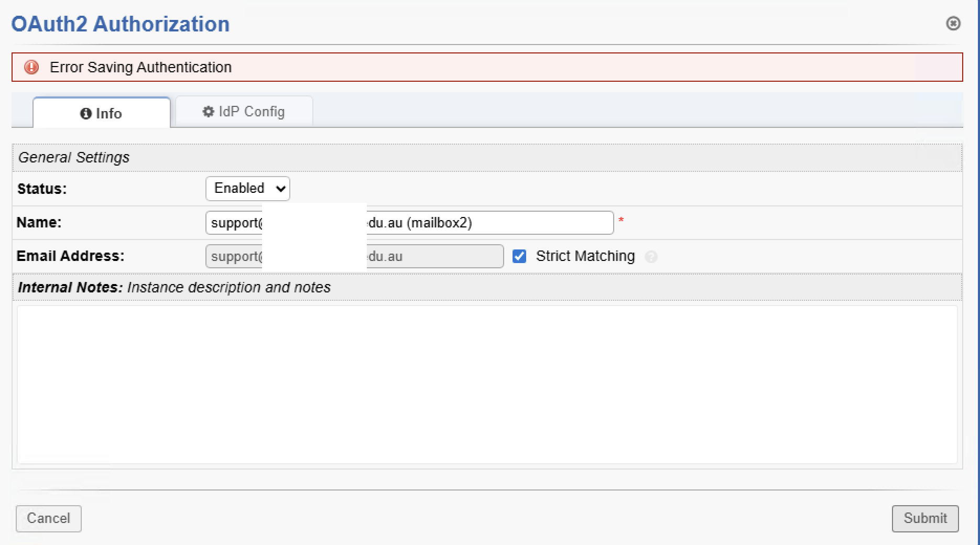Viewport: 980px width, 545px height.
Task: Click the OAuth2 Authorization title
Action: [x=121, y=24]
